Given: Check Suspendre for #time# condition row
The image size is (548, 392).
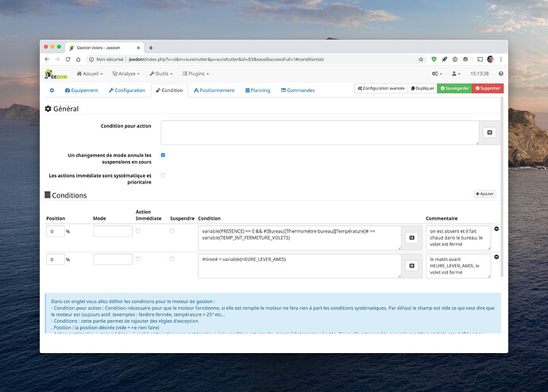Looking at the screenshot, I should tap(172, 259).
